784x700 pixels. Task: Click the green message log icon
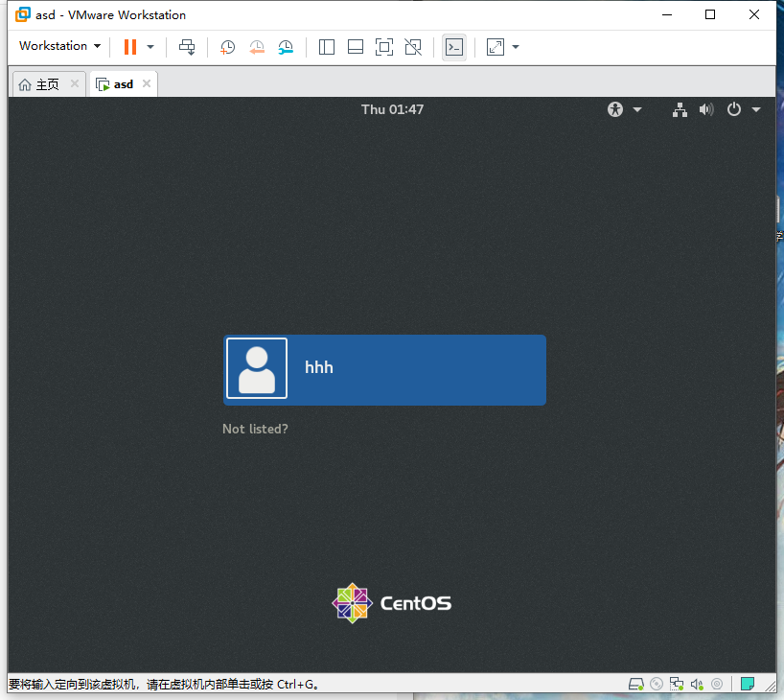coord(748,684)
